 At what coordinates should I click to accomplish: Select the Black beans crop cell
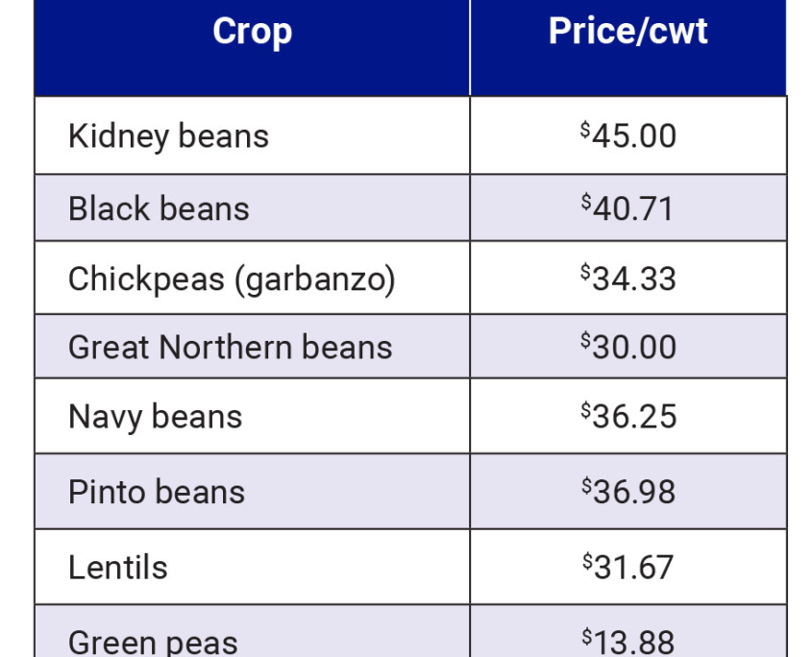coord(159,208)
